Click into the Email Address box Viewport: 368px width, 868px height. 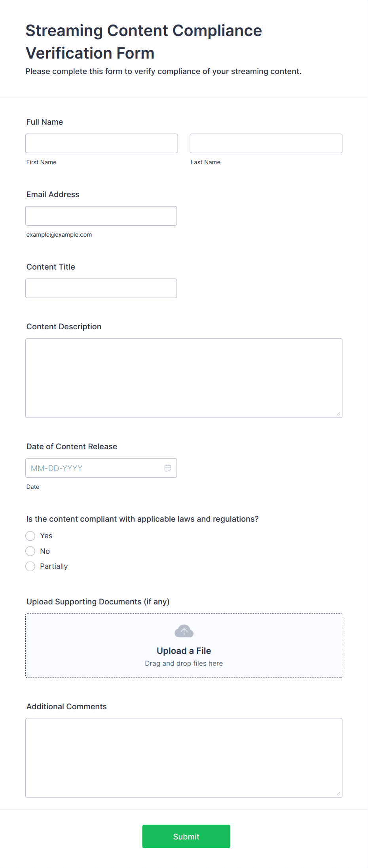[x=101, y=216]
